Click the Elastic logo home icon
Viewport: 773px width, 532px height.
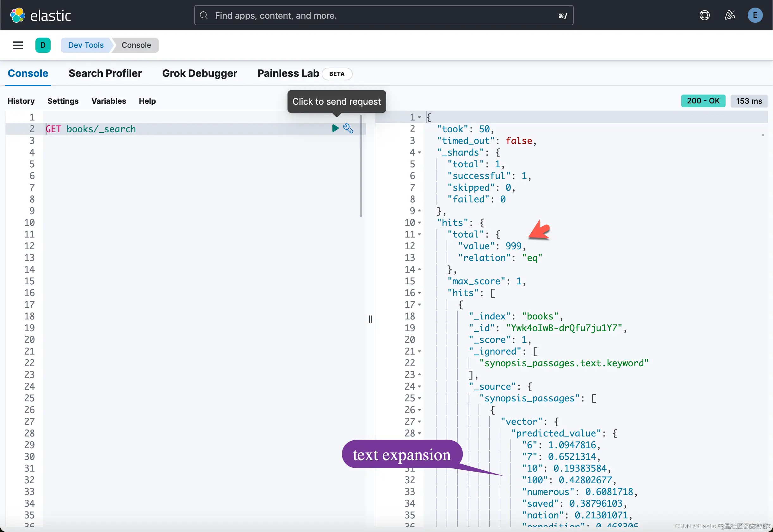click(18, 15)
